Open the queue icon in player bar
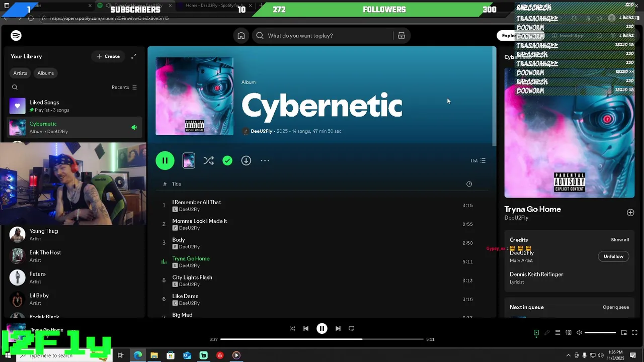 [557, 332]
